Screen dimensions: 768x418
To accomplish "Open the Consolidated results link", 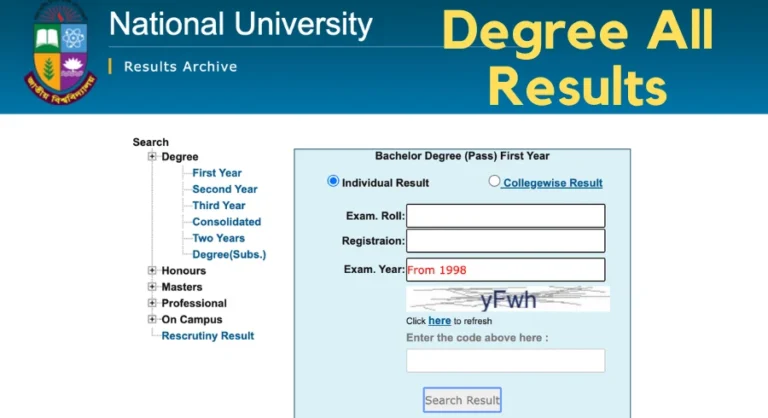I will 226,221.
